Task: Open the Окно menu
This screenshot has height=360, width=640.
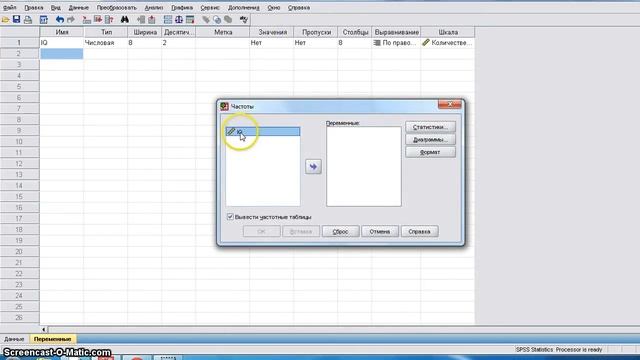Action: (x=273, y=8)
